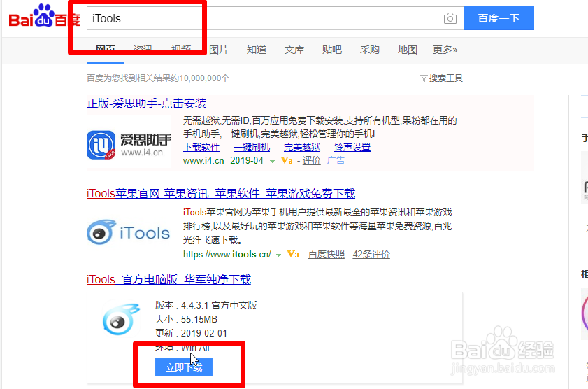Open 正版-爱思助手-点击安装 result link
The image size is (588, 389).
click(x=147, y=103)
